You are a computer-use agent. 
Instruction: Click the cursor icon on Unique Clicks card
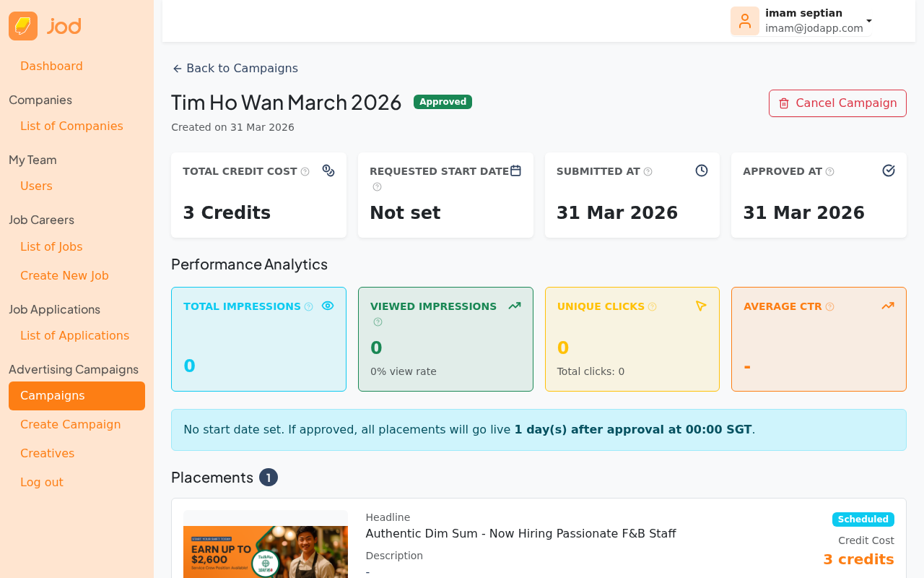[700, 305]
